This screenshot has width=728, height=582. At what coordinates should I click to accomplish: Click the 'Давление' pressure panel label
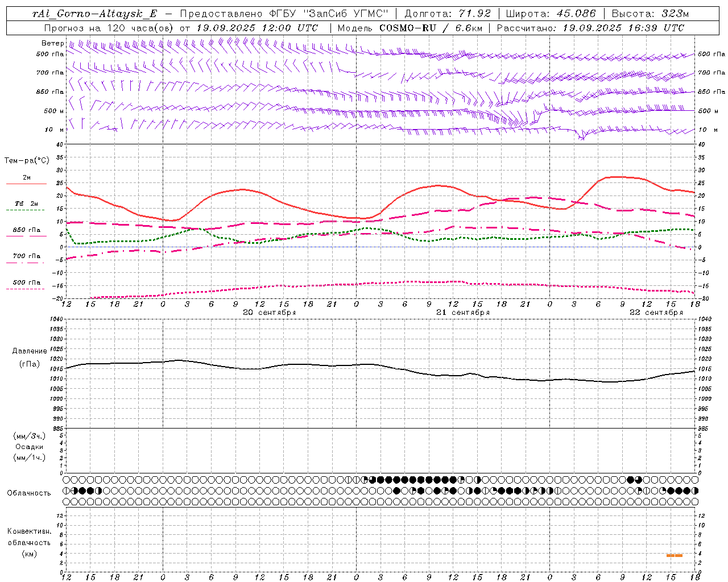point(29,351)
